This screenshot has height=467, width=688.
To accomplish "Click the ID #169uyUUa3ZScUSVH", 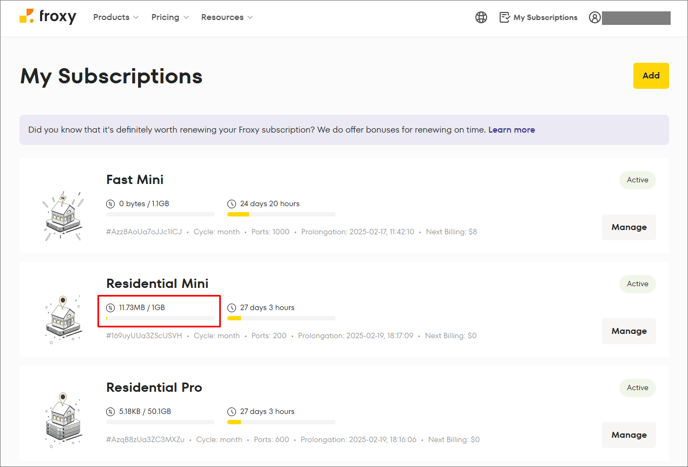I will 144,336.
